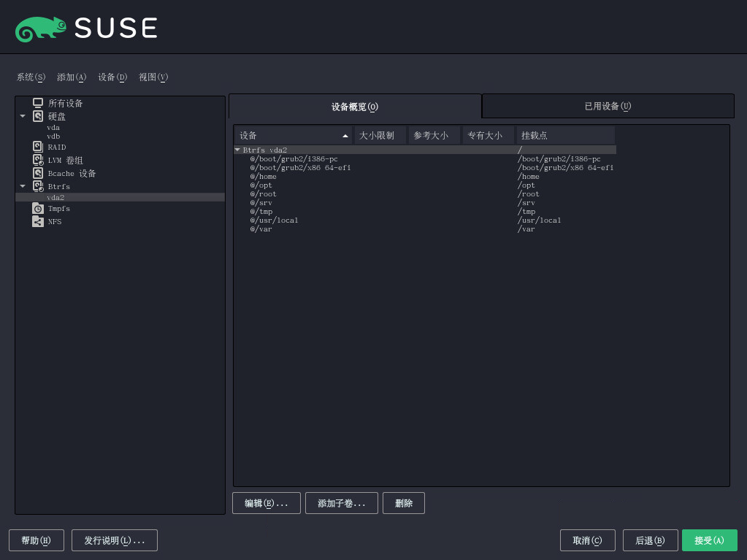
Task: Collapse the Btrfs vda2 row in table
Action: (x=237, y=150)
